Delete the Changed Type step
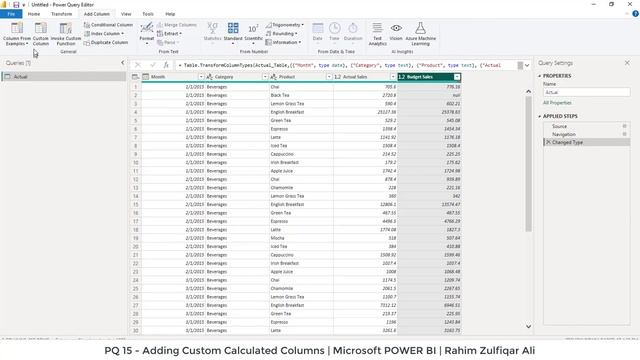The width and height of the screenshot is (640, 360). click(x=549, y=142)
